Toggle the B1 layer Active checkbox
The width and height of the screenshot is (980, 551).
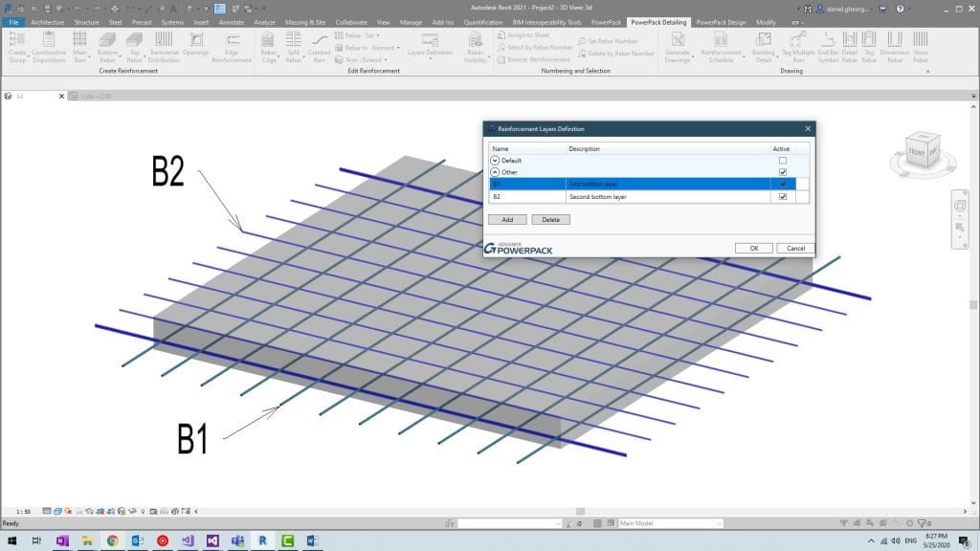(783, 185)
